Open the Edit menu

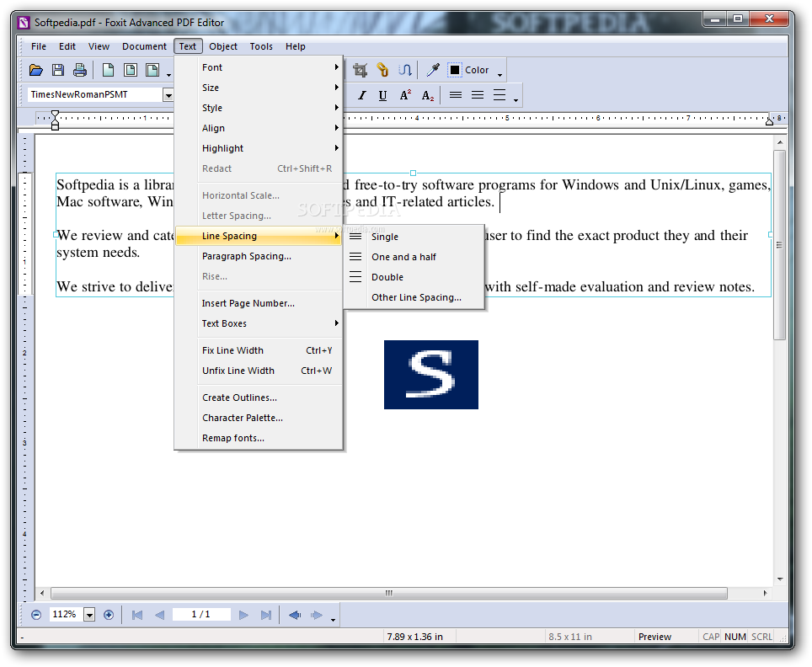coord(67,46)
